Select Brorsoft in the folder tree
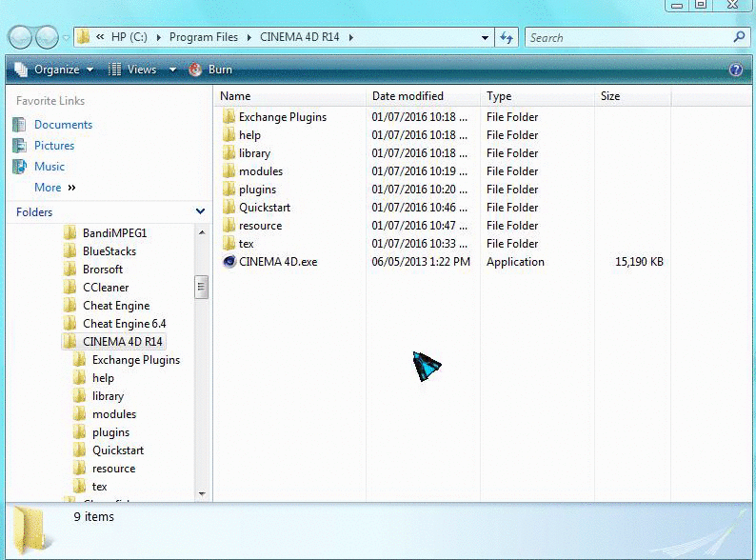756x560 pixels. 103,270
